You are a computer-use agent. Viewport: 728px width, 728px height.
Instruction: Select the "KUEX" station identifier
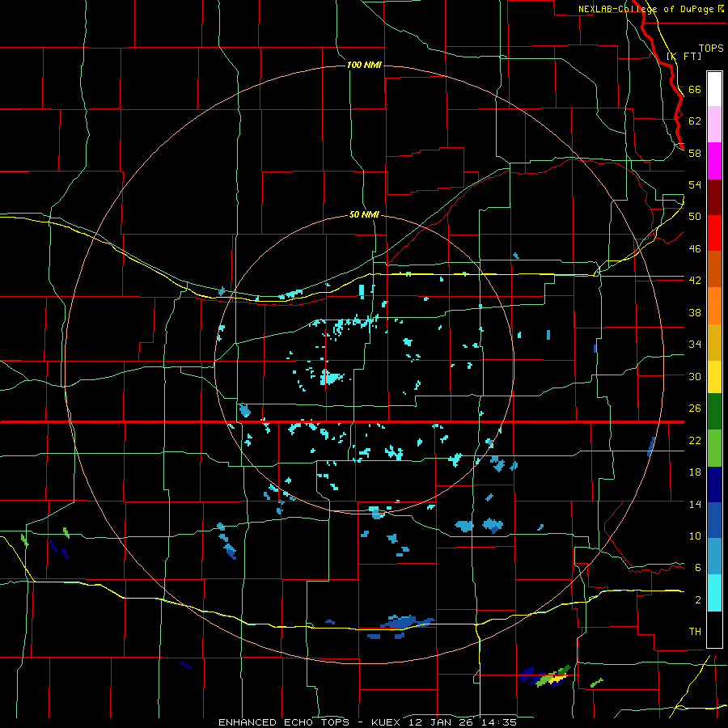387,722
